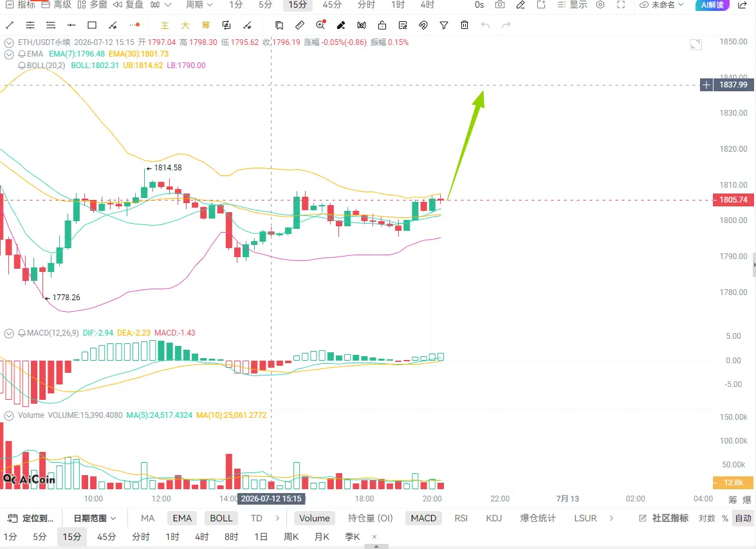The width and height of the screenshot is (756, 549).
Task: Undo the last drawing action
Action: (x=486, y=25)
